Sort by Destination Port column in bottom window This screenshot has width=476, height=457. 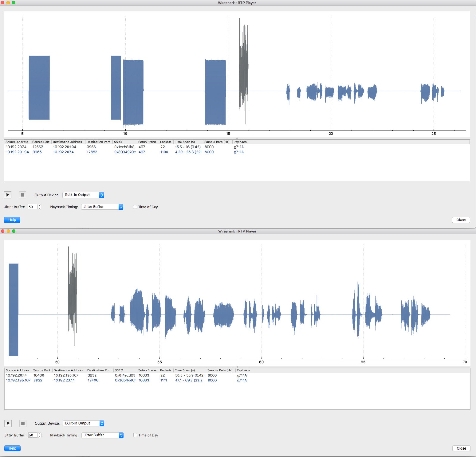[99, 370]
